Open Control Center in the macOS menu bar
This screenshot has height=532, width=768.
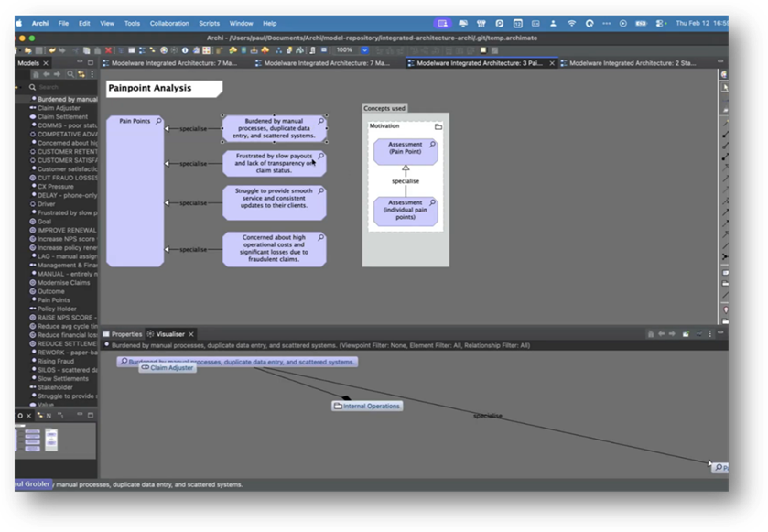[x=660, y=23]
